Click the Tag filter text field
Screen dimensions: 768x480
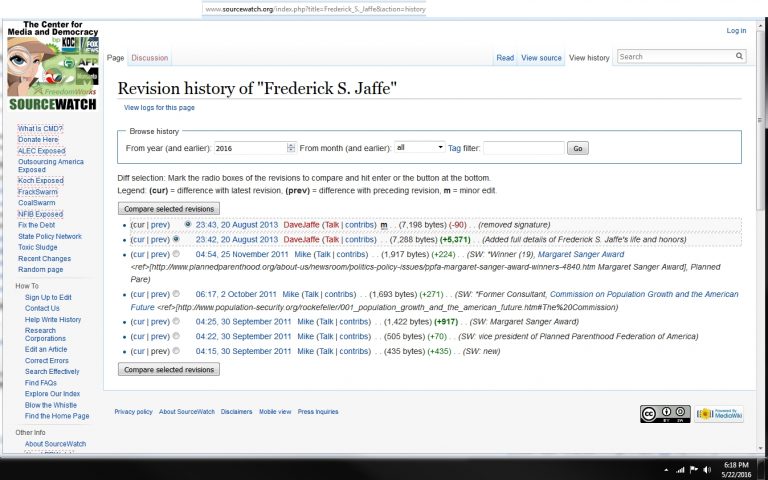click(523, 148)
